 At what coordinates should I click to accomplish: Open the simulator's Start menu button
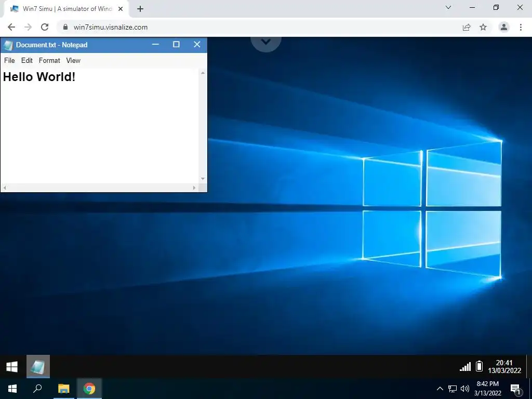[x=12, y=366]
